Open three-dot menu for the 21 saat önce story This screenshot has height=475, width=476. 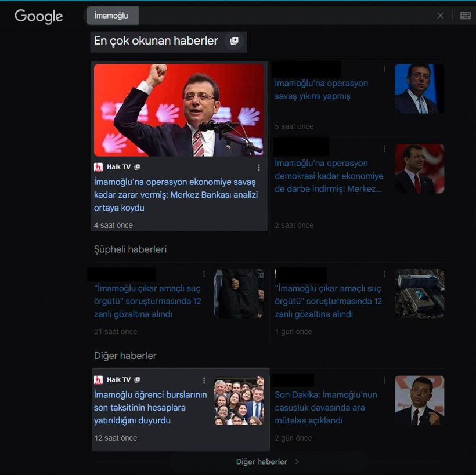pyautogui.click(x=204, y=274)
